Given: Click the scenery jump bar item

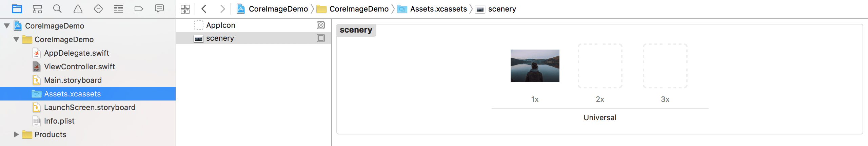Looking at the screenshot, I should point(502,9).
